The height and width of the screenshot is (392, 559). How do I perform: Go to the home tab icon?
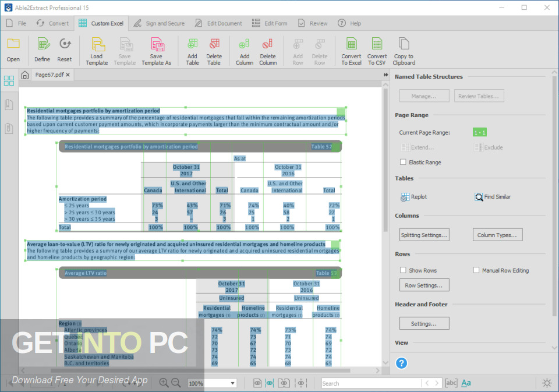(x=24, y=75)
